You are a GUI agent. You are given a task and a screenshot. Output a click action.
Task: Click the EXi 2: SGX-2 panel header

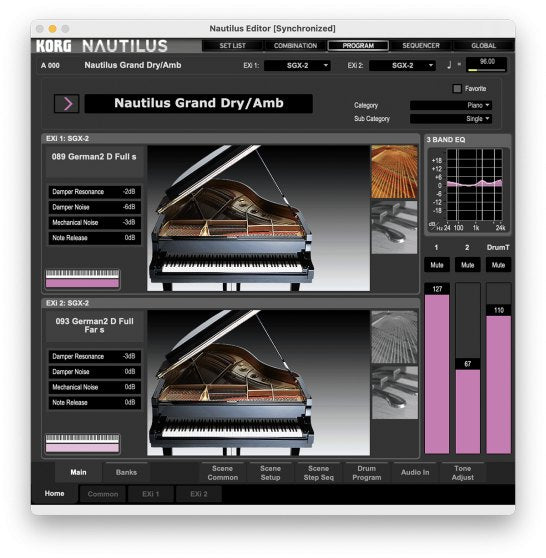click(230, 303)
